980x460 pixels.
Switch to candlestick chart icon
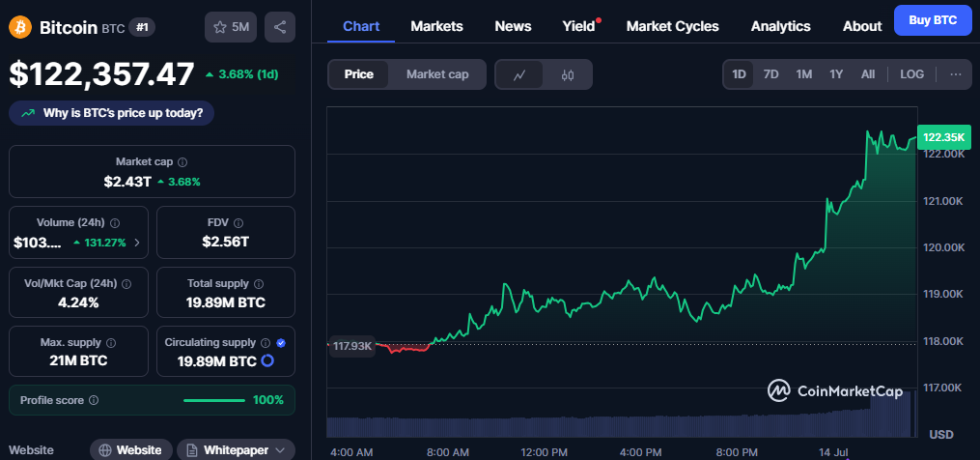coord(568,75)
